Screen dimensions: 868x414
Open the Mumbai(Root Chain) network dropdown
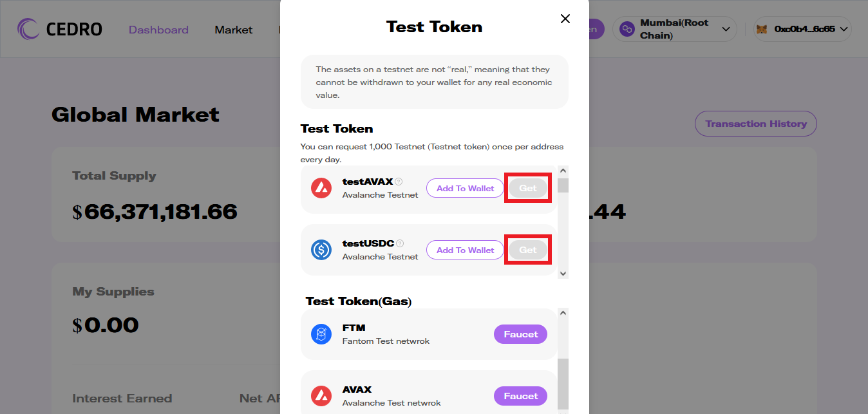[726, 29]
